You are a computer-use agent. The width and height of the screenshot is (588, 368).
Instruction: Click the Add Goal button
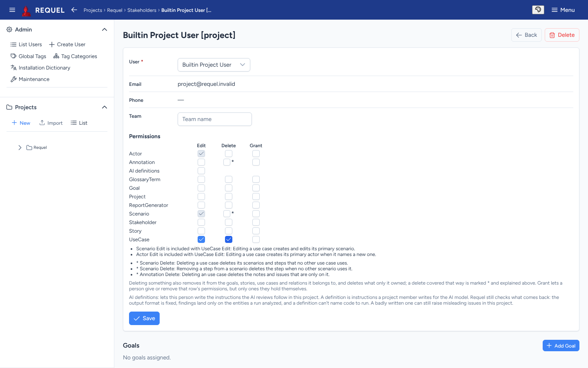point(561,346)
